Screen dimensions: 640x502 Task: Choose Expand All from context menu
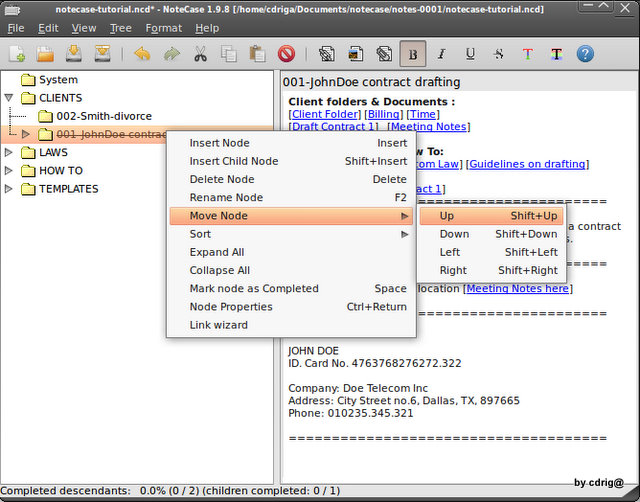pyautogui.click(x=291, y=252)
